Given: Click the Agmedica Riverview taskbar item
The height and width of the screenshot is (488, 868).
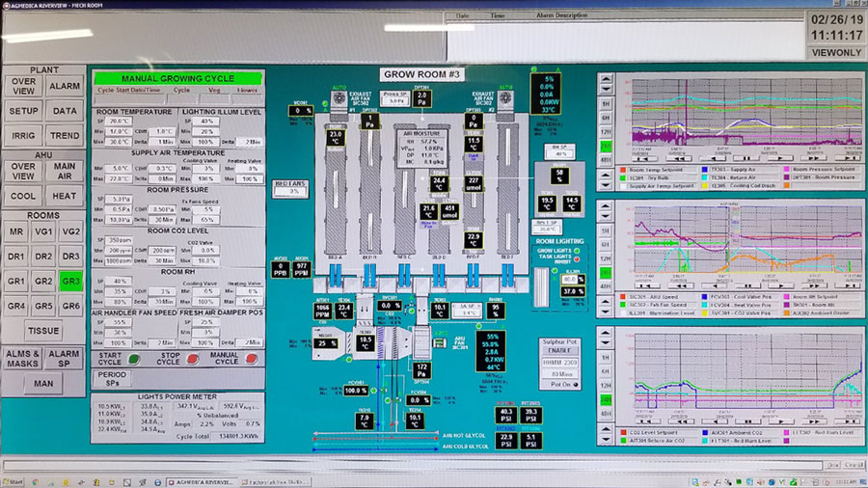Looking at the screenshot, I should [203, 482].
